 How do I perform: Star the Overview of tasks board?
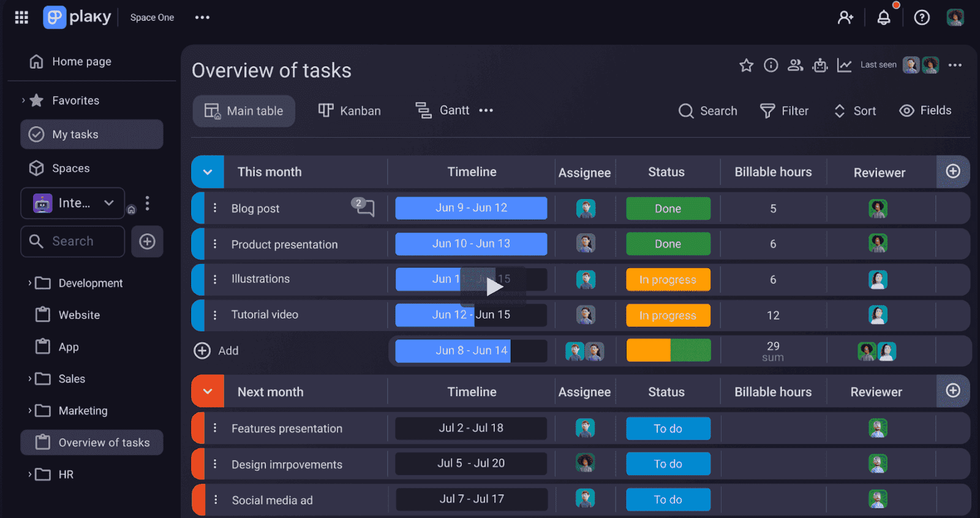(x=746, y=65)
